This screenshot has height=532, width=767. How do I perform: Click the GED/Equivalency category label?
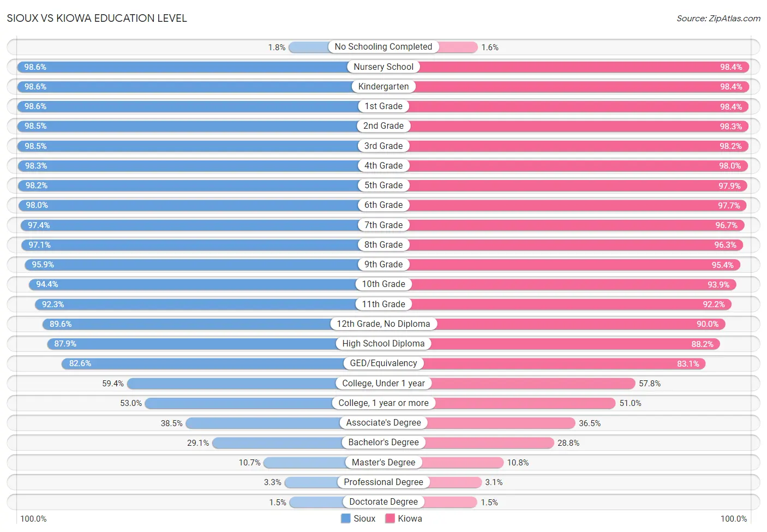click(x=383, y=363)
